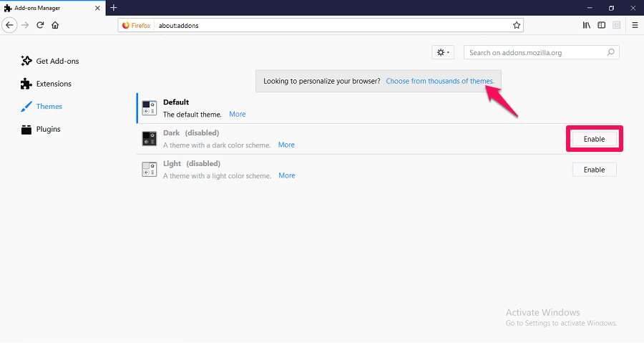Screen dimensions: 644x343
Task: Click the search magnifier icon
Action: coord(611,52)
